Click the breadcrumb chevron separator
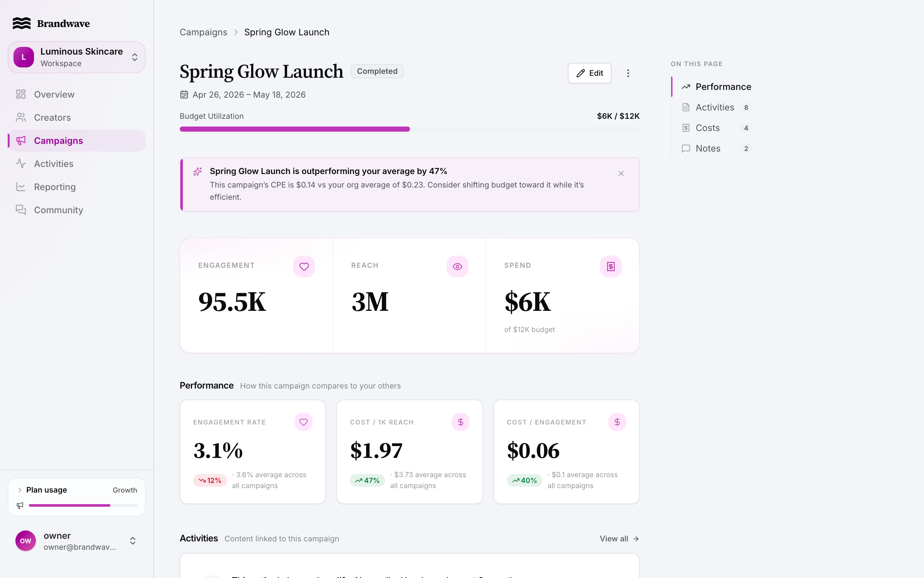924x578 pixels. tap(236, 32)
